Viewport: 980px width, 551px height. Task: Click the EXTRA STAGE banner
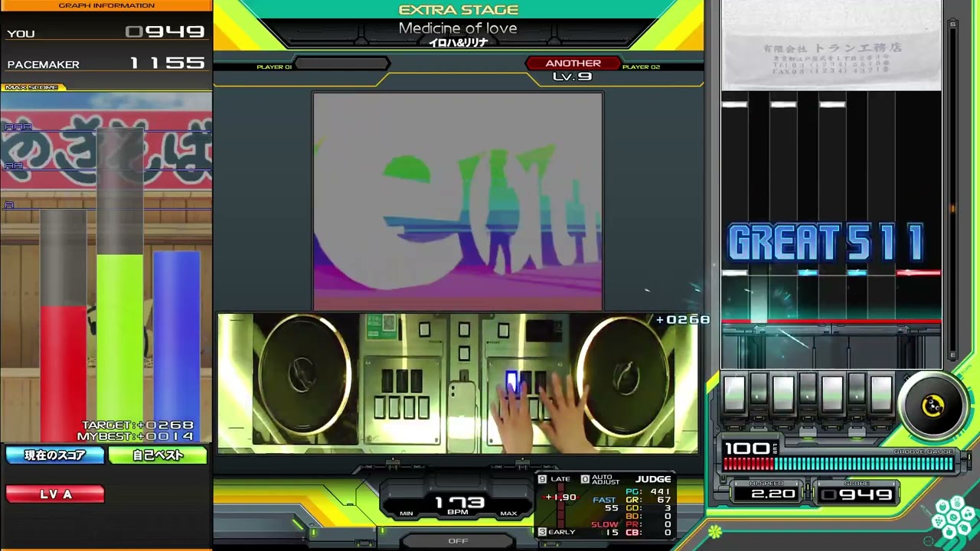click(x=459, y=10)
